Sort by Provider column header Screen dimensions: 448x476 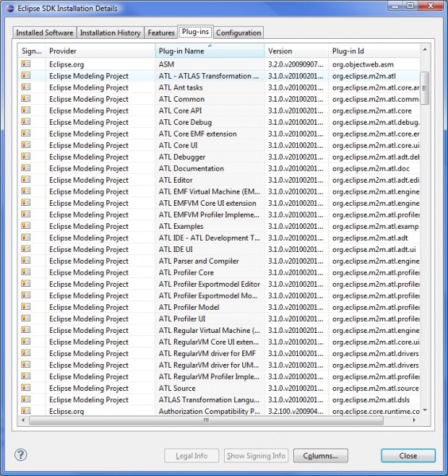tap(100, 51)
